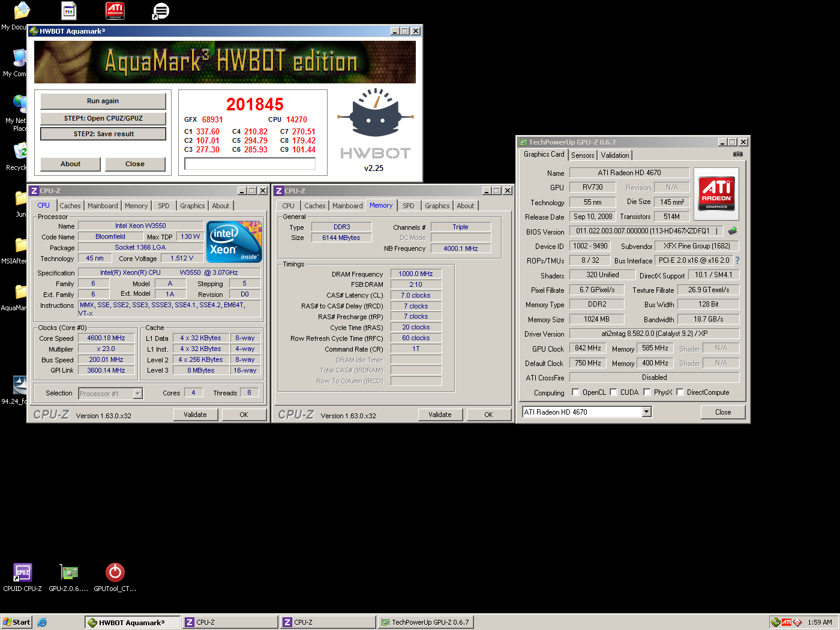Click the GPU-Z screenshot camera icon
Viewport: 840px width, 630px height.
(737, 154)
